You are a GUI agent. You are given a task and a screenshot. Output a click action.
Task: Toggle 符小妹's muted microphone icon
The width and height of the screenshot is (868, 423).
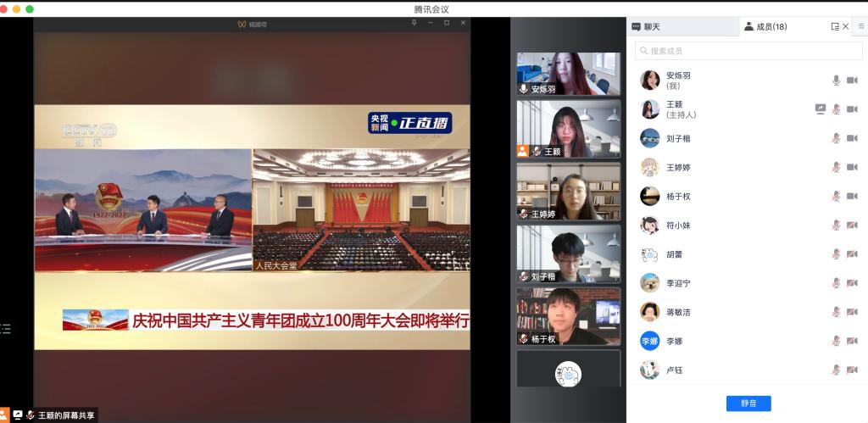(836, 225)
